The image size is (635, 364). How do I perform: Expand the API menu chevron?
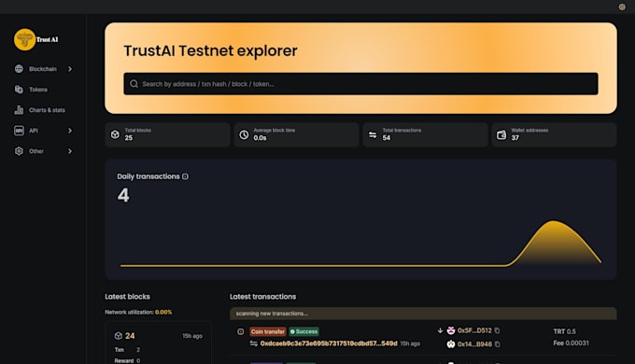point(70,131)
